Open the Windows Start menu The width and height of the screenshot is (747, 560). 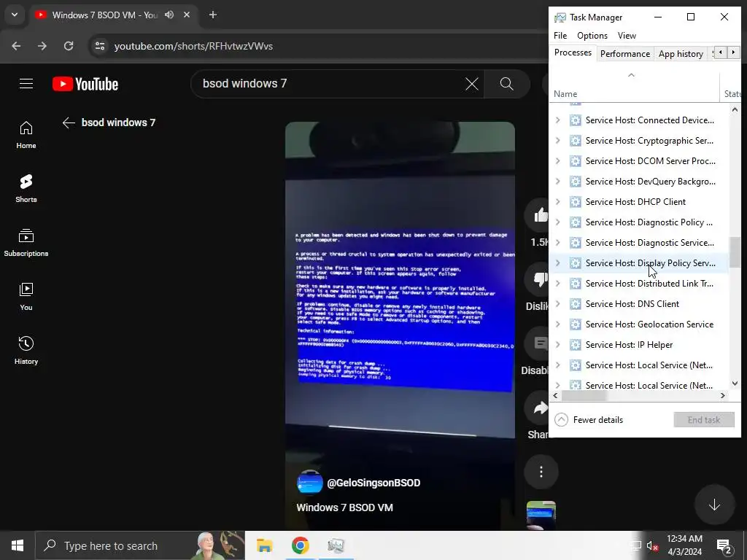[18, 545]
